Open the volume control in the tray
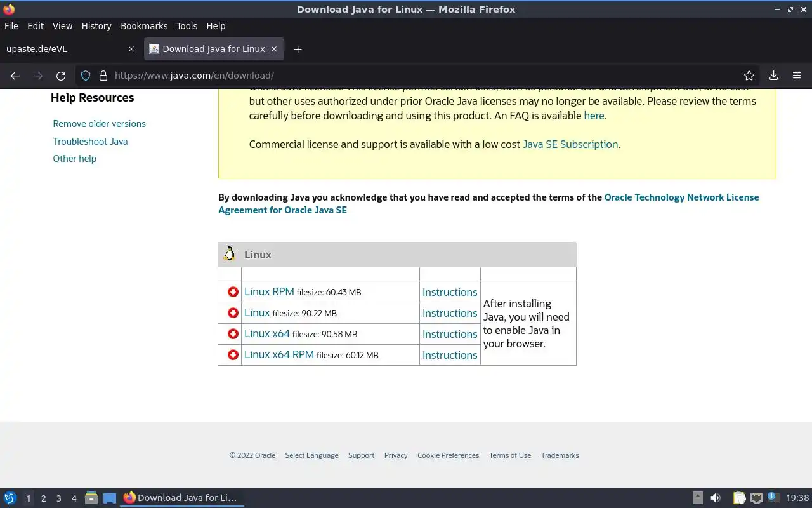This screenshot has width=812, height=508. point(716,498)
